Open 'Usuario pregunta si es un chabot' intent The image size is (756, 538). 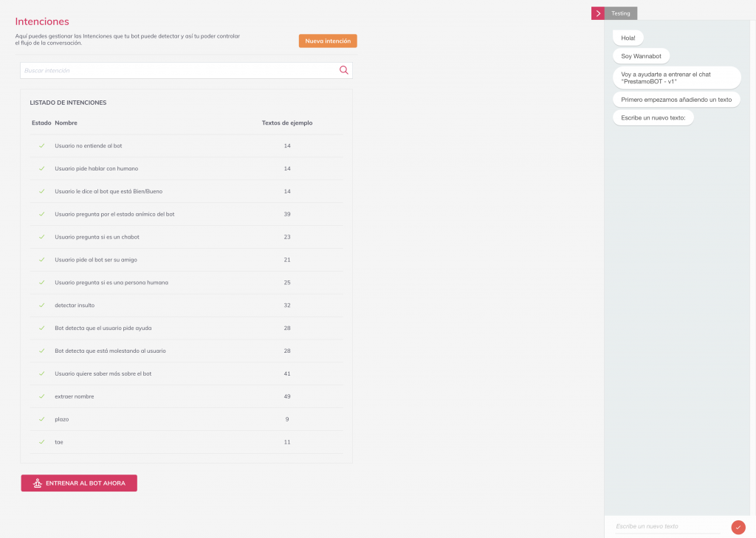(97, 237)
